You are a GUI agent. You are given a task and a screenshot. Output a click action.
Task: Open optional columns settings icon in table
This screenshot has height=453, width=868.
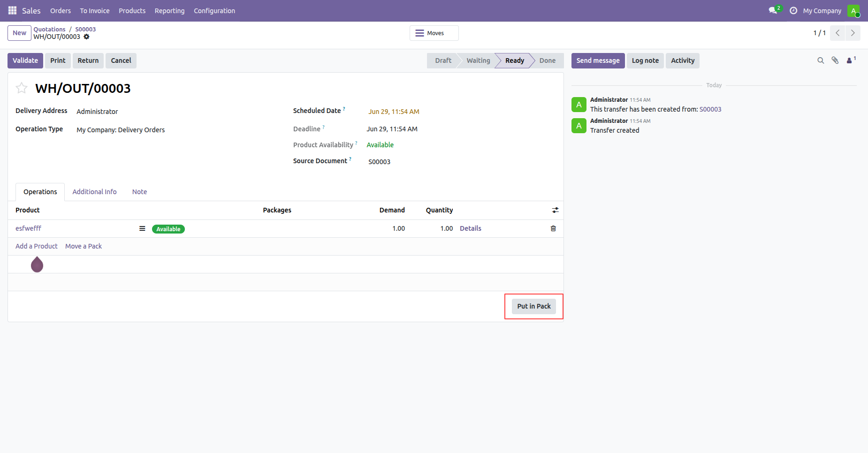point(556,210)
